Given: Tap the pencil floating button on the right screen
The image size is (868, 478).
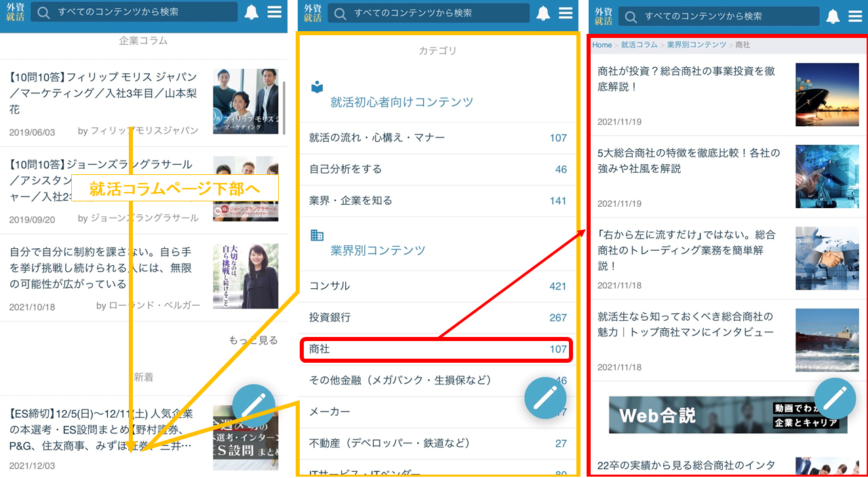Looking at the screenshot, I should (835, 398).
